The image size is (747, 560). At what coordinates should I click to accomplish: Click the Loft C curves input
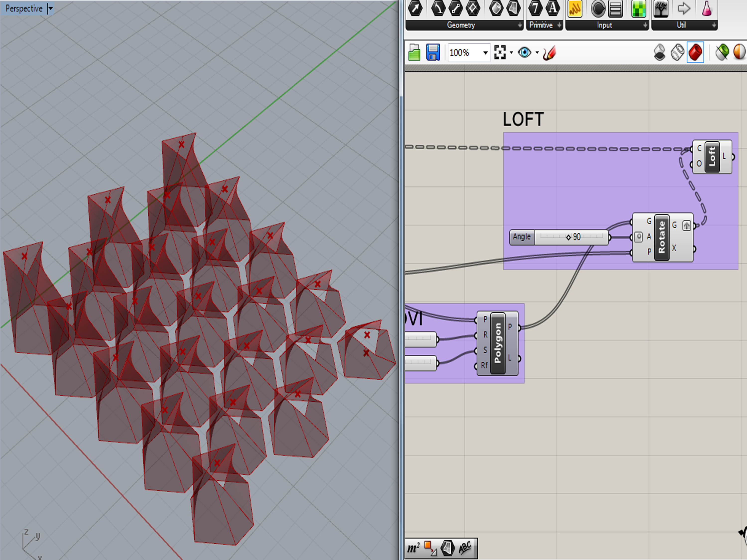[x=699, y=148]
